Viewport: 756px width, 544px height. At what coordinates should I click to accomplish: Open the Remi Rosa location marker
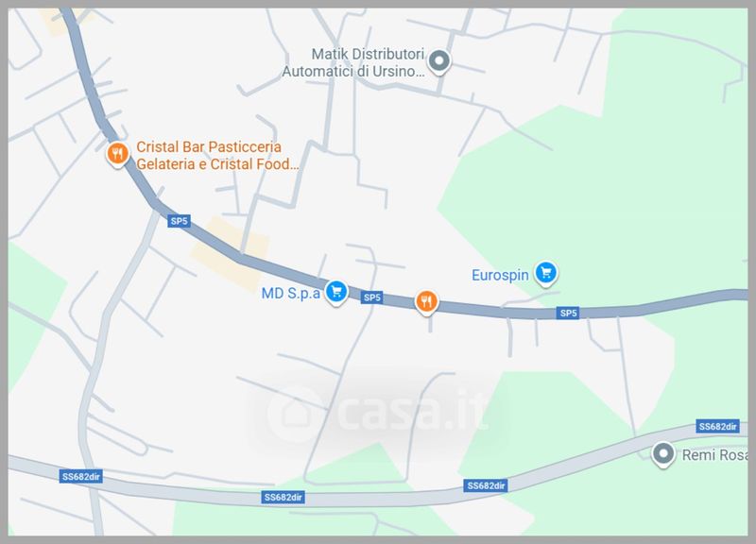click(663, 454)
